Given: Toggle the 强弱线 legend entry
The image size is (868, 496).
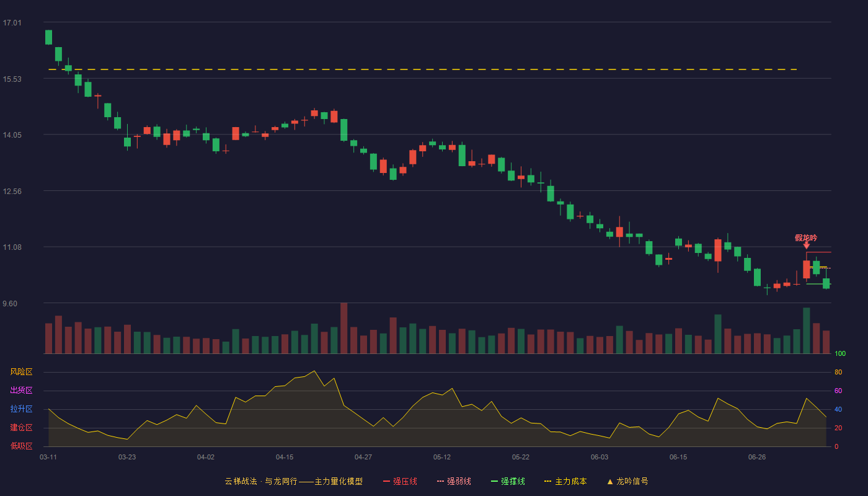Looking at the screenshot, I should (454, 481).
